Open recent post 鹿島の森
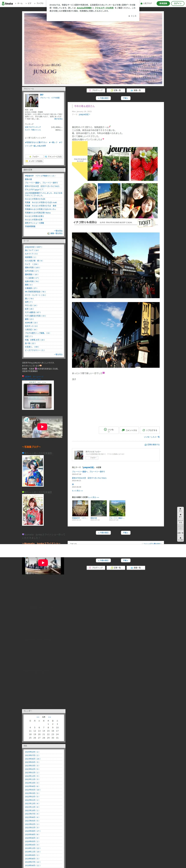The width and height of the screenshot is (186, 868). (28, 179)
